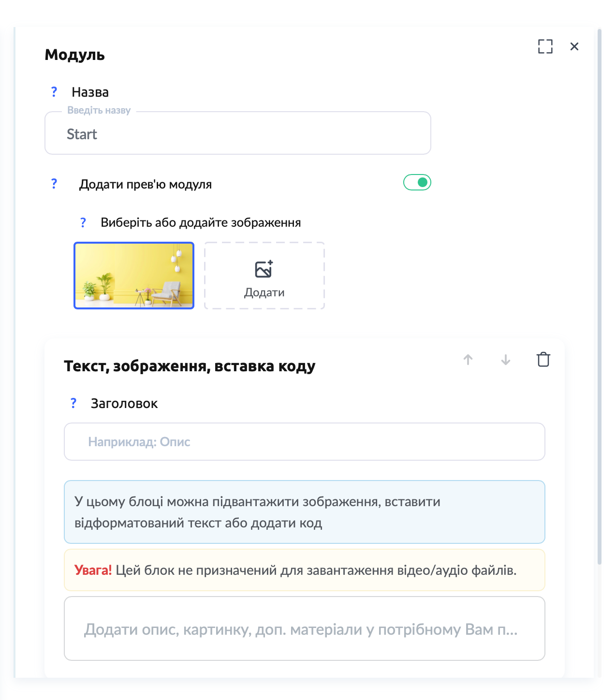Click the Заголовок input field
This screenshot has height=700, width=616.
point(305,442)
